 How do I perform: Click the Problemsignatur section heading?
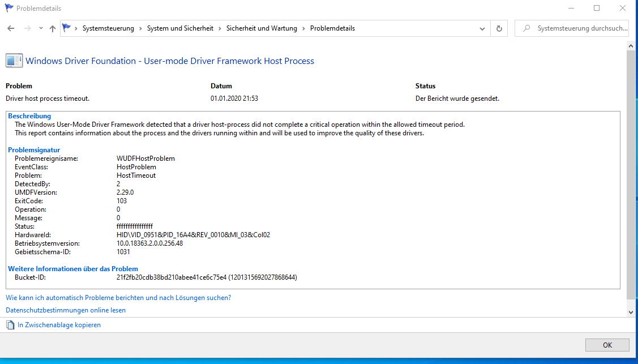tap(34, 149)
